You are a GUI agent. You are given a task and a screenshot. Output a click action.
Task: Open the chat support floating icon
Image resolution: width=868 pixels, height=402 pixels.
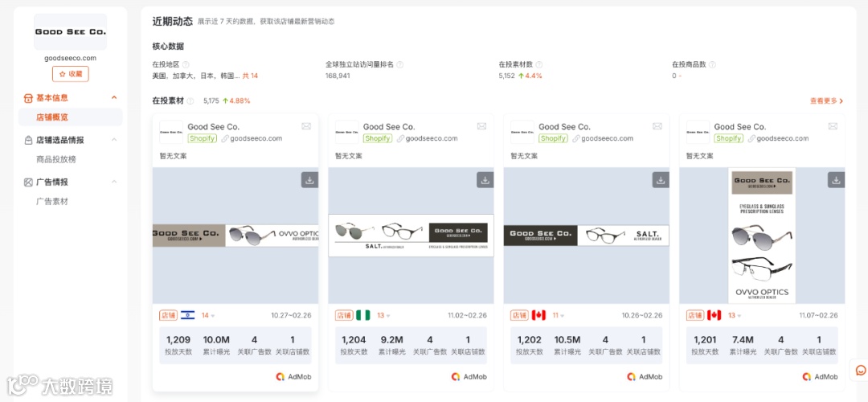click(861, 370)
